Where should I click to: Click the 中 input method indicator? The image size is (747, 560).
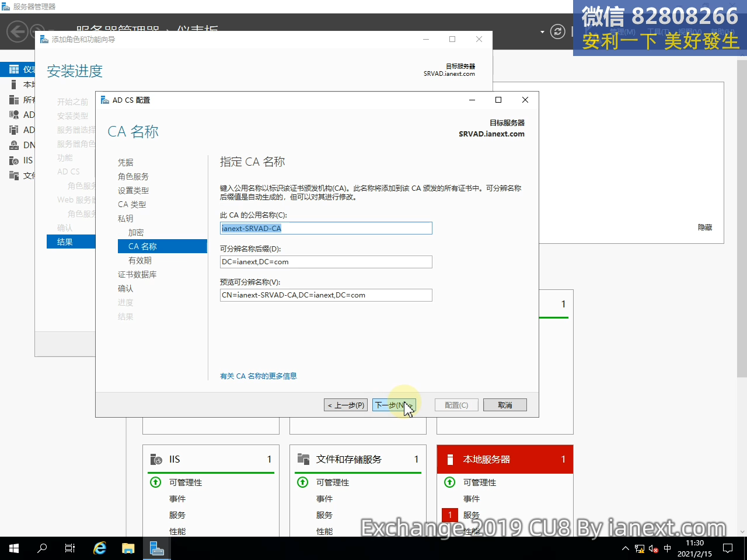[x=668, y=548]
